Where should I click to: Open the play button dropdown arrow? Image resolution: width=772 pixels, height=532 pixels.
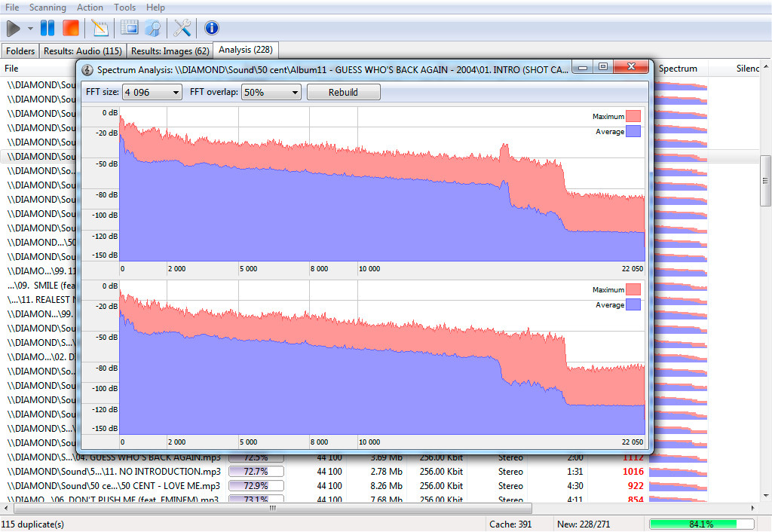[x=30, y=29]
